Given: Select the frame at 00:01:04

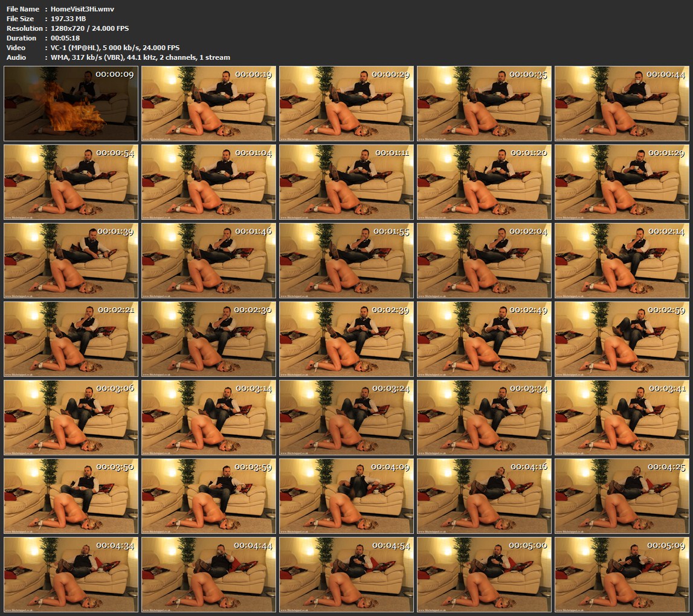Looking at the screenshot, I should pyautogui.click(x=208, y=182).
